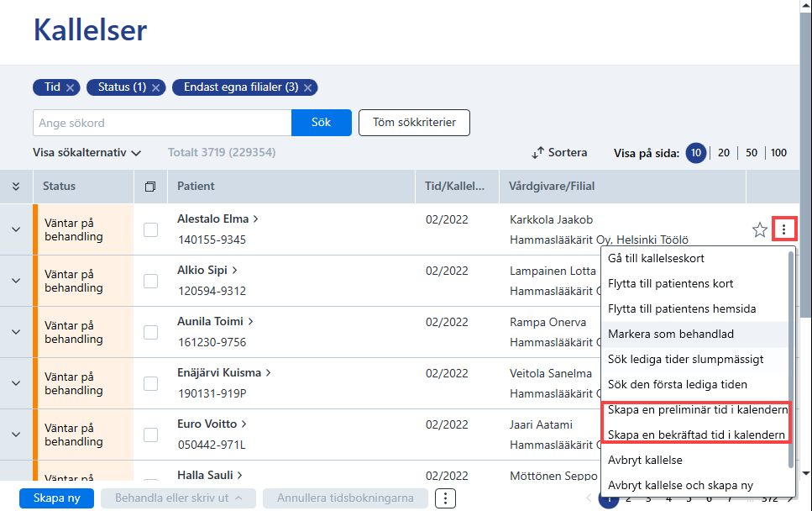Expand all rows with double chevron
The width and height of the screenshot is (812, 511).
click(16, 187)
